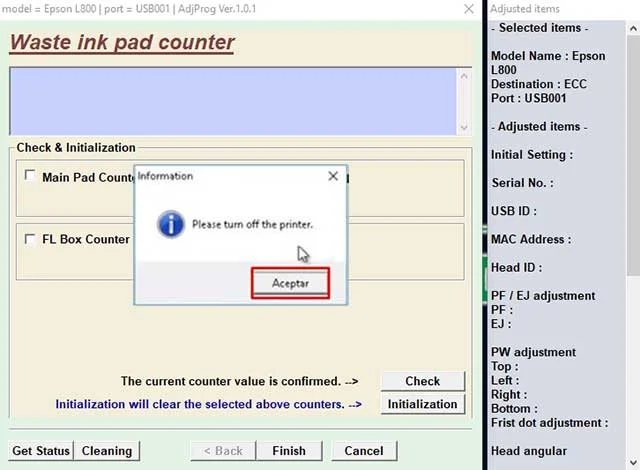Viewport: 640px width, 470px height.
Task: Close the AdjProg main window
Action: [469, 8]
